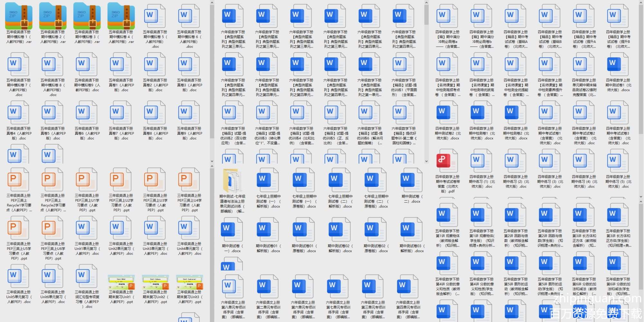Select 四年级数学上册 期中练习 (5) .doc
The width and height of the screenshot is (644, 322).
coord(618,161)
